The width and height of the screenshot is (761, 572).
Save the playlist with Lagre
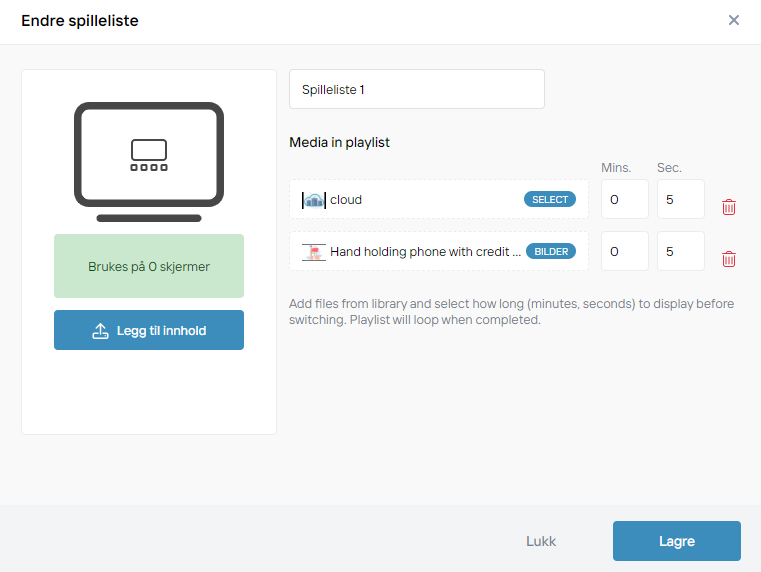677,541
